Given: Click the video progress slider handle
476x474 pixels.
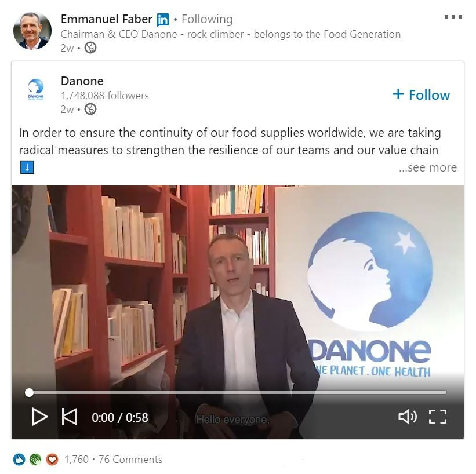Looking at the screenshot, I should tap(29, 392).
